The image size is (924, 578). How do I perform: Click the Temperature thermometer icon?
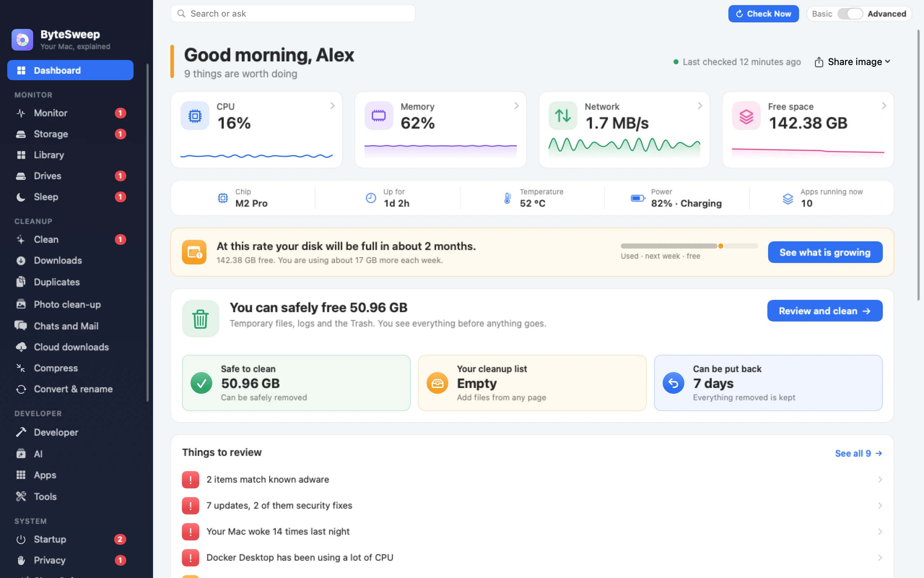click(507, 198)
